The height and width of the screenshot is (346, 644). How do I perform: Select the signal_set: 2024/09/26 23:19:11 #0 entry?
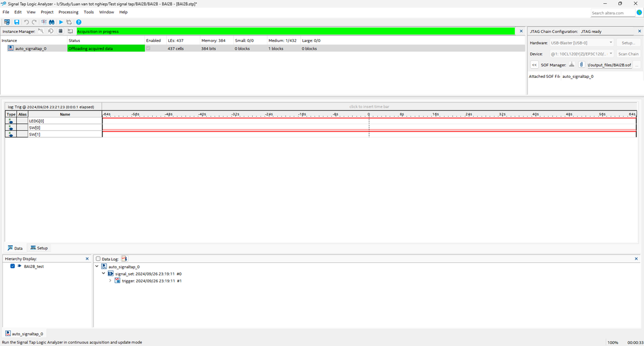148,274
